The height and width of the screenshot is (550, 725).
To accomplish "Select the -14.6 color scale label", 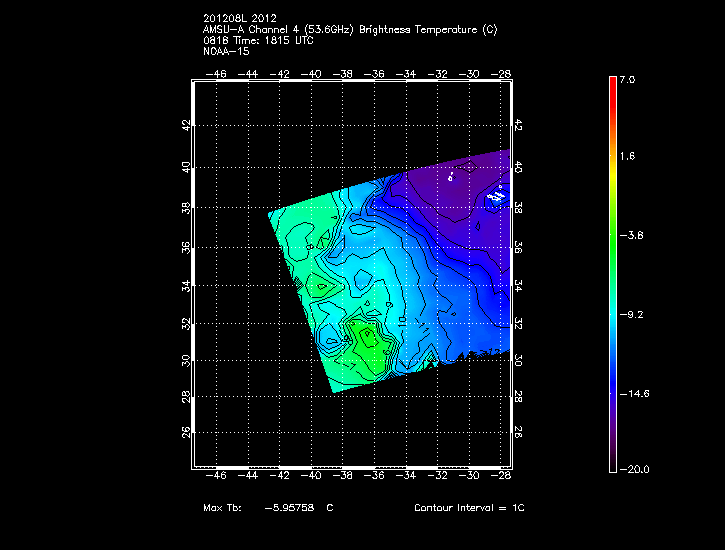I will tap(632, 393).
